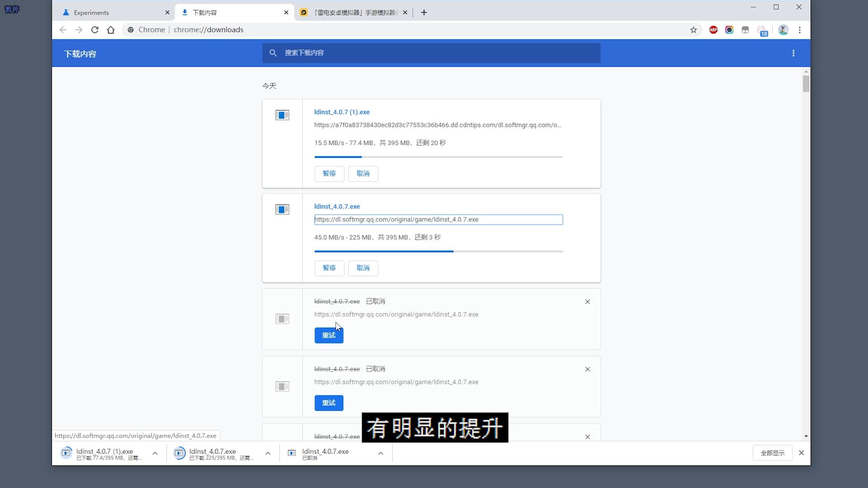Retry the first canceled ldinst_4.0.7.exe download

(329, 335)
